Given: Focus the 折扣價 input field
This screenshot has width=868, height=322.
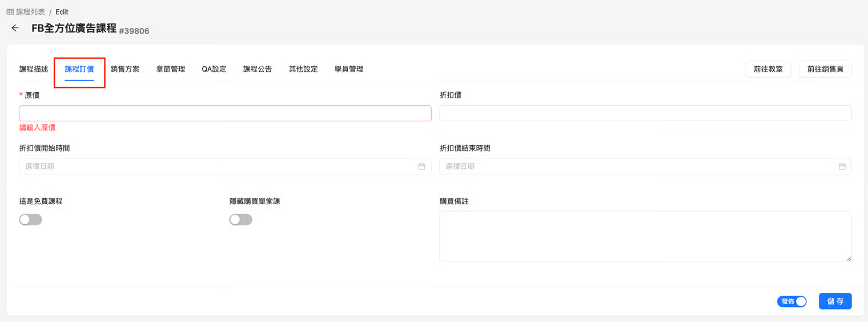Looking at the screenshot, I should pyautogui.click(x=645, y=113).
